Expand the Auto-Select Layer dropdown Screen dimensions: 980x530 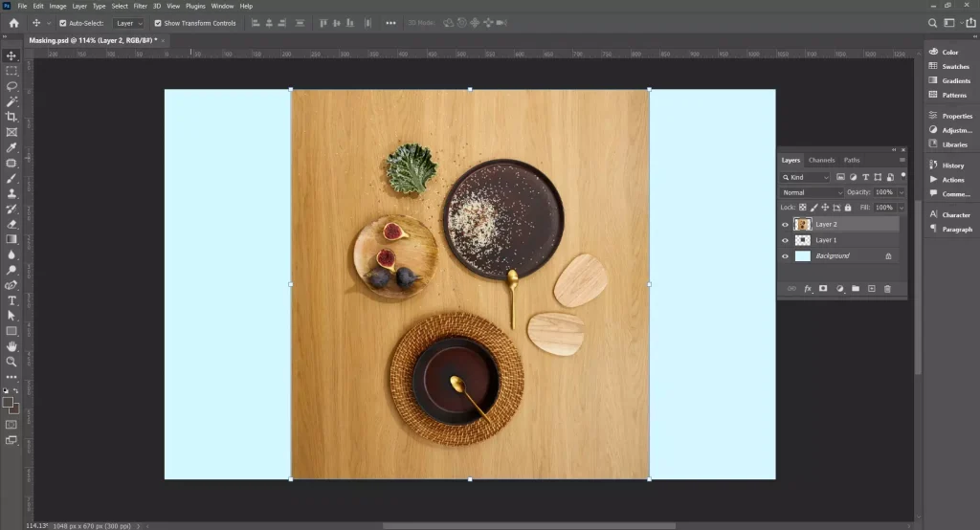pos(128,23)
